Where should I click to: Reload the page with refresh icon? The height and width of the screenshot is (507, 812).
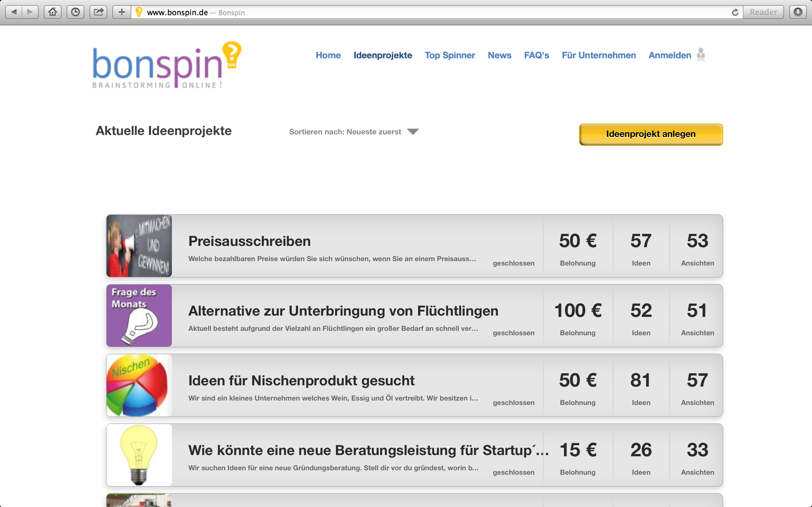[x=735, y=12]
